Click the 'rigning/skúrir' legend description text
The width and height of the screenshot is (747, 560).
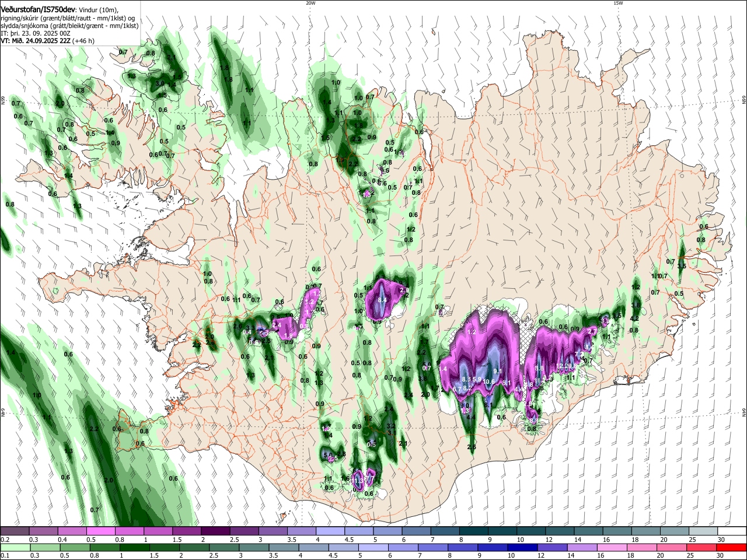pyautogui.click(x=20, y=17)
